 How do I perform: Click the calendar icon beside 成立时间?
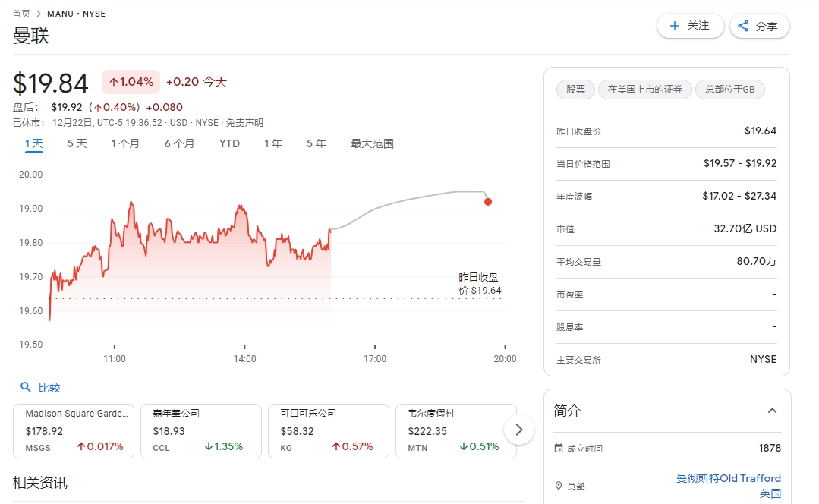[559, 449]
